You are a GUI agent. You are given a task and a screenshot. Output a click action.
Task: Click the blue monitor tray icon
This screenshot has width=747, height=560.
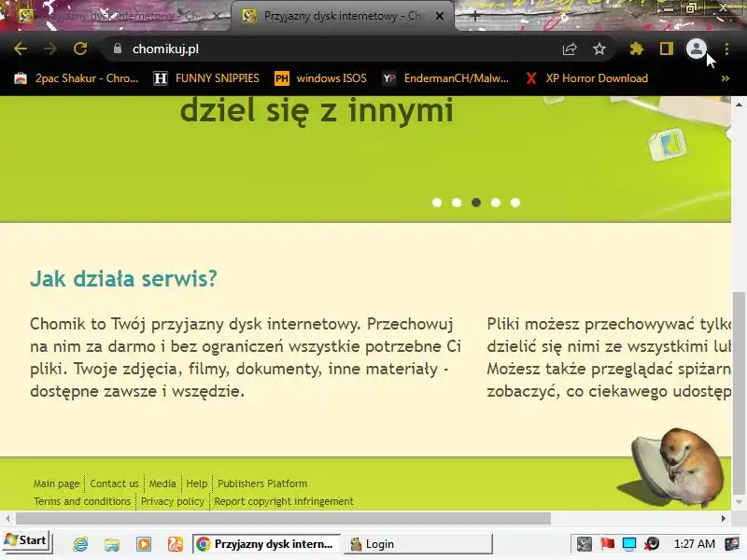pyautogui.click(x=629, y=544)
